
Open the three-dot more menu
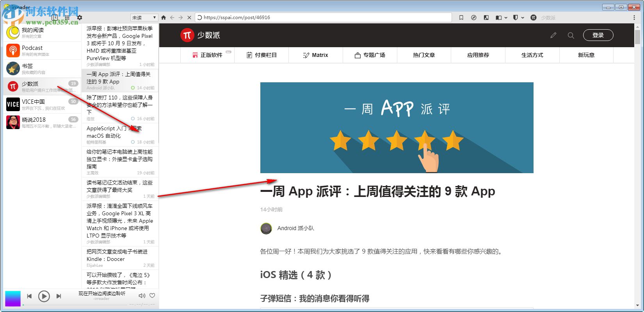coord(634,18)
